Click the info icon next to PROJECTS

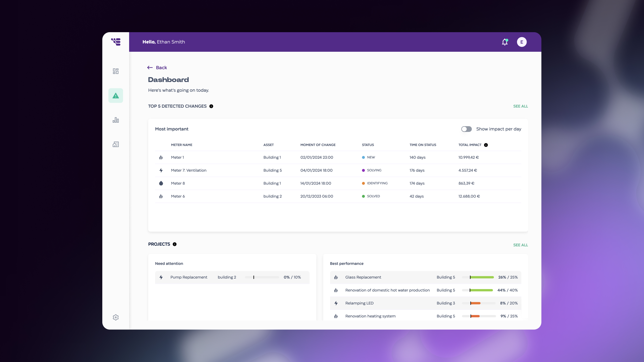pyautogui.click(x=174, y=244)
